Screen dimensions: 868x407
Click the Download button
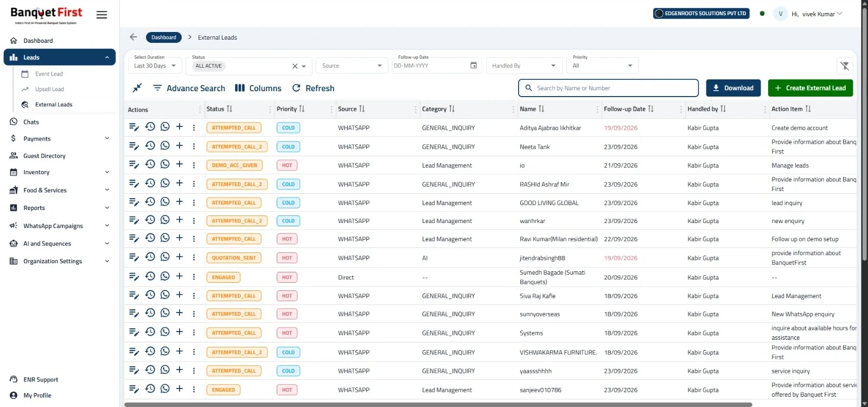pos(733,88)
